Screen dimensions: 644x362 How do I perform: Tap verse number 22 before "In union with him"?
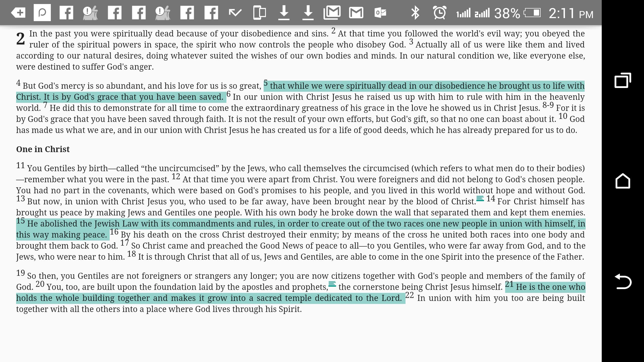pos(410,295)
